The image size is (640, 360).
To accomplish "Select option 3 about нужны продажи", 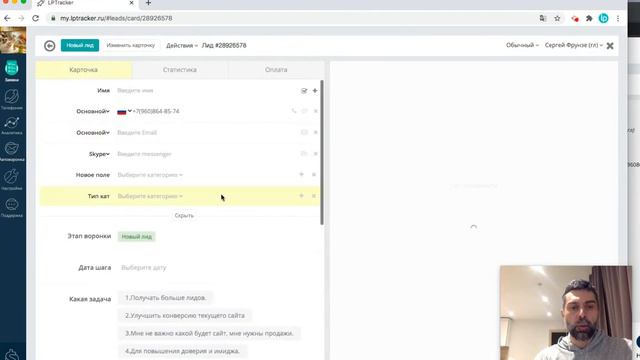I will 209,333.
